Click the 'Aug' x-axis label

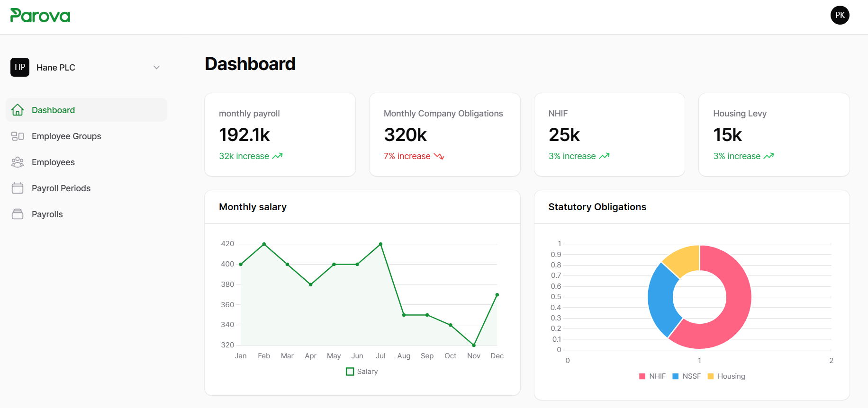pyautogui.click(x=404, y=356)
